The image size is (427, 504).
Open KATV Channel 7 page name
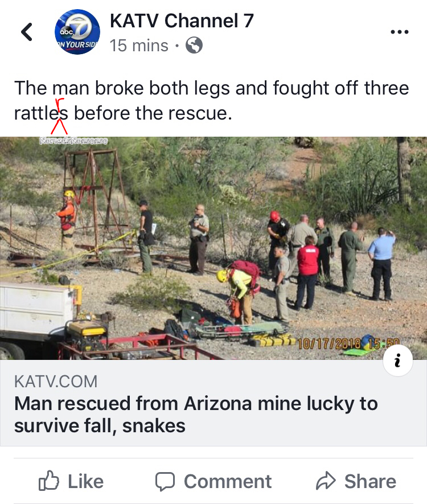[x=182, y=21]
